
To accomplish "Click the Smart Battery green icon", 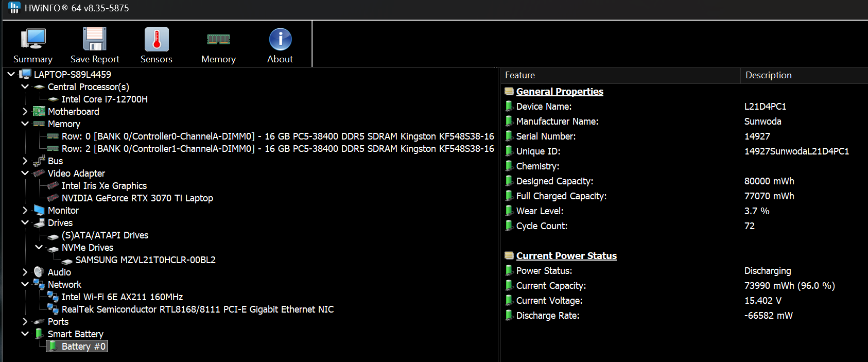I will pyautogui.click(x=39, y=334).
